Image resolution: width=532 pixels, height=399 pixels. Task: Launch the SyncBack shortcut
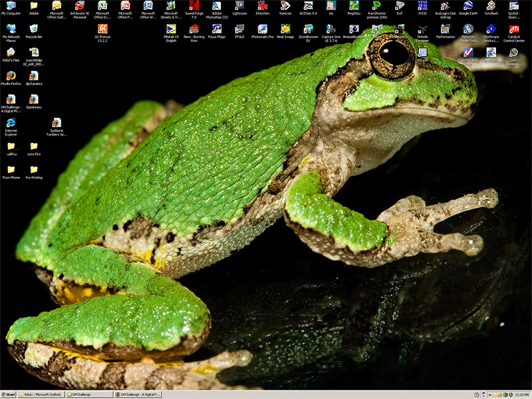tap(491, 8)
